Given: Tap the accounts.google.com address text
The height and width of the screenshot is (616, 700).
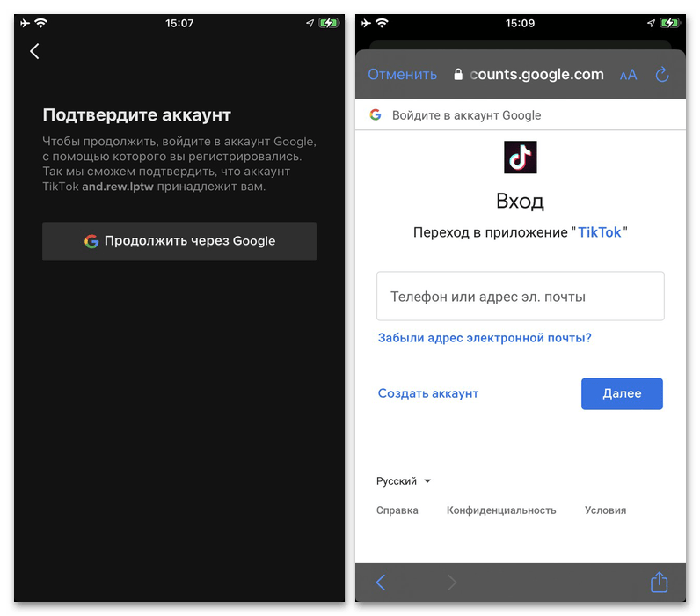Looking at the screenshot, I should tap(536, 74).
